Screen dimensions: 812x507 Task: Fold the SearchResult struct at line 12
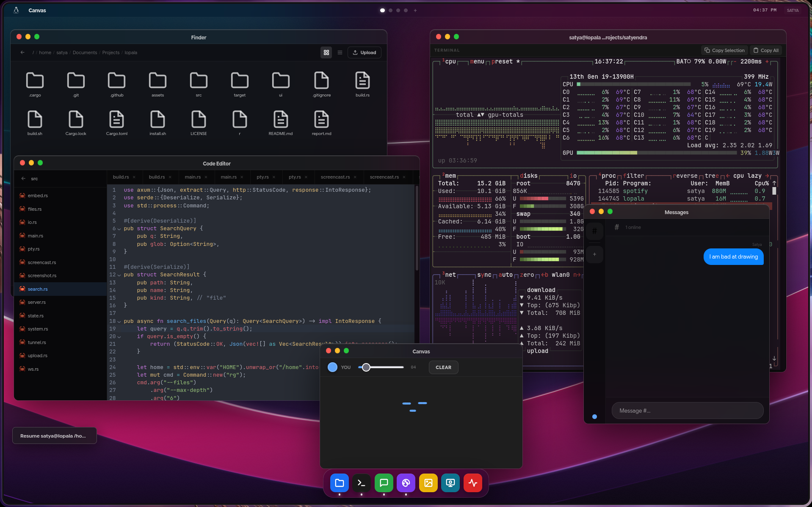coord(119,275)
